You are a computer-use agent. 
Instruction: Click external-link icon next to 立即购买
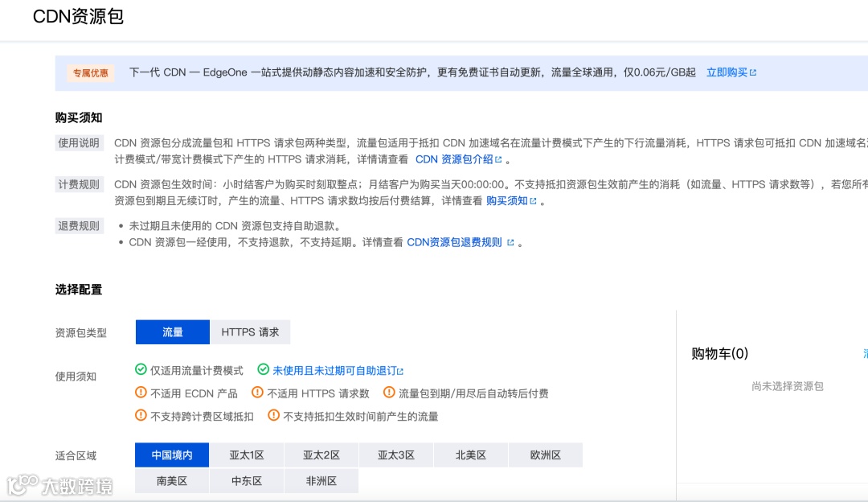753,72
